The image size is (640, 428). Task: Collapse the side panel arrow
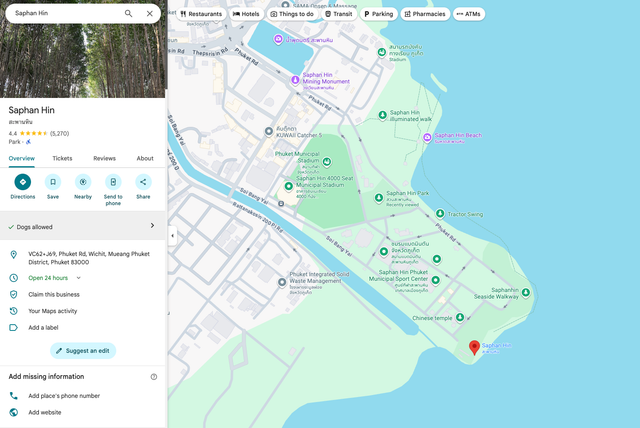[x=172, y=235]
